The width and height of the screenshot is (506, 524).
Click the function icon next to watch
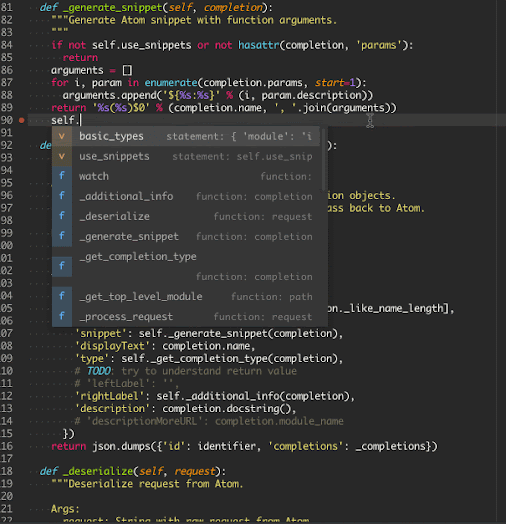62,176
